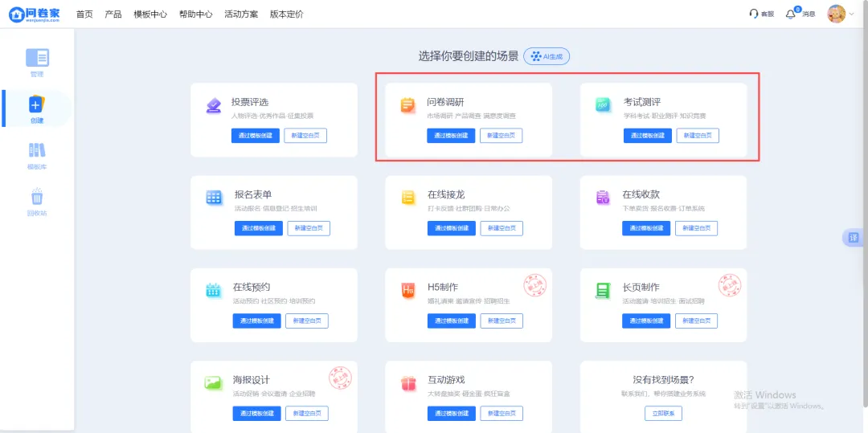Click 新建空白页 under 考试测评
The width and height of the screenshot is (868, 433).
coord(698,136)
